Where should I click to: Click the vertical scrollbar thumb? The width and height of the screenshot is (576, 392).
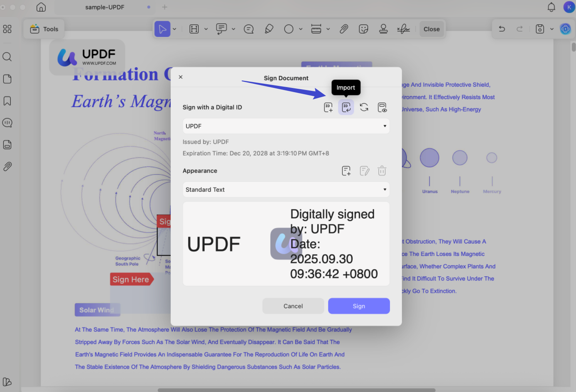point(574,47)
